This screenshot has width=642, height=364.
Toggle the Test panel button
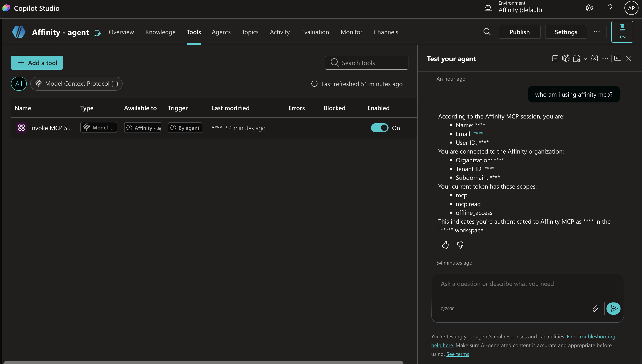(x=622, y=32)
